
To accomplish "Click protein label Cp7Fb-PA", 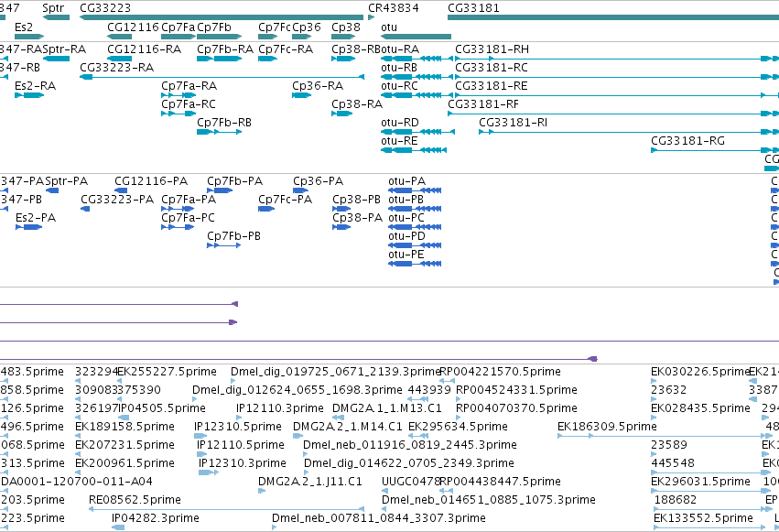I will click(235, 181).
